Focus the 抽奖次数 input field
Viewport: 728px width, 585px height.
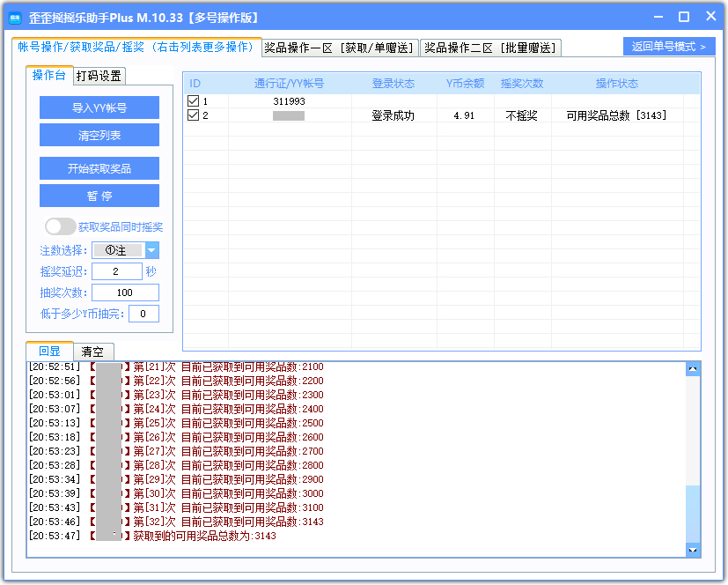pos(125,292)
